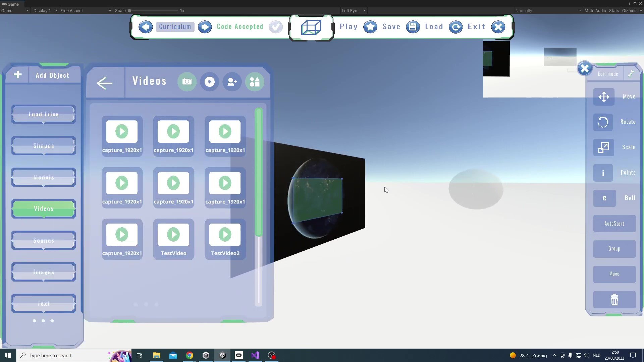This screenshot has width=644, height=362.
Task: Open the Left Eye dropdown
Action: point(354,11)
